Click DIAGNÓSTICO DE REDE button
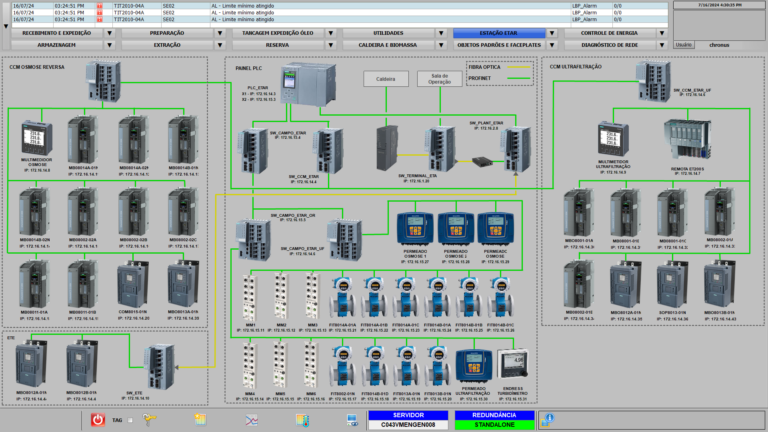This screenshot has width=768, height=432. click(x=610, y=45)
